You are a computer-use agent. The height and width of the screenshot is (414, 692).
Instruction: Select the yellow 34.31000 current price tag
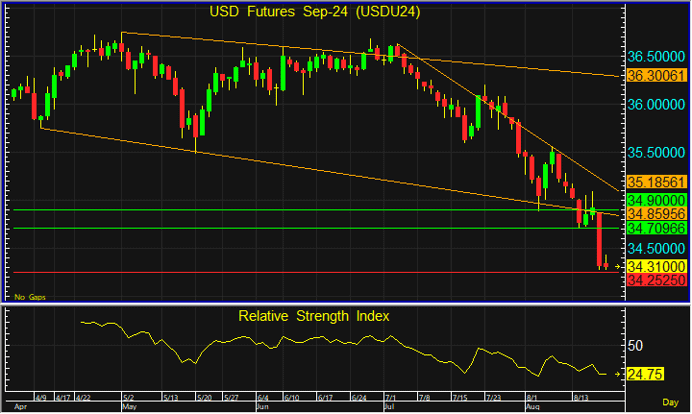coord(655,267)
